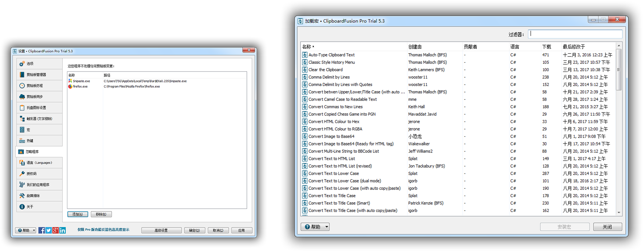
Task: Click 取消(C) in the settings window
Action: (x=218, y=230)
